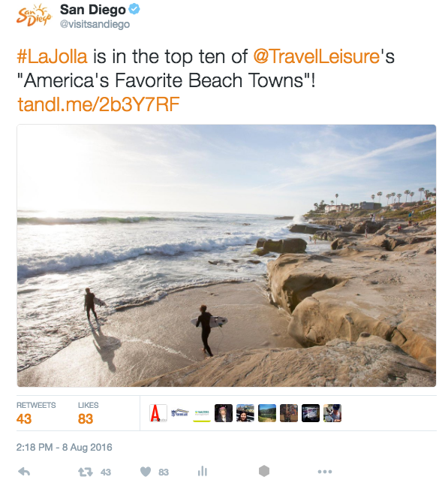Click the reply arrow icon

24,472
